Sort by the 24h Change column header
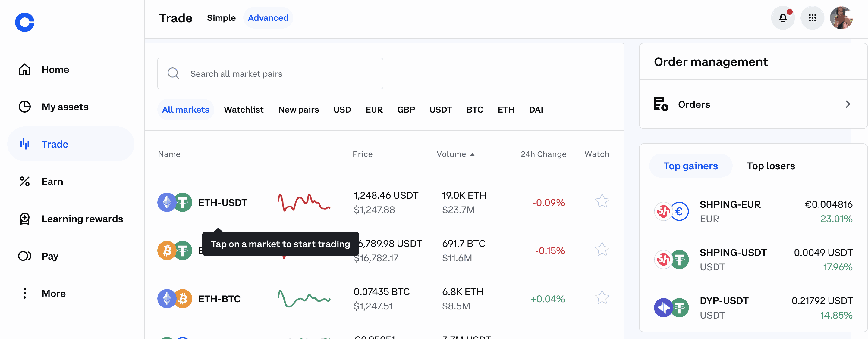Screen dimensions: 868x339 click(543, 154)
